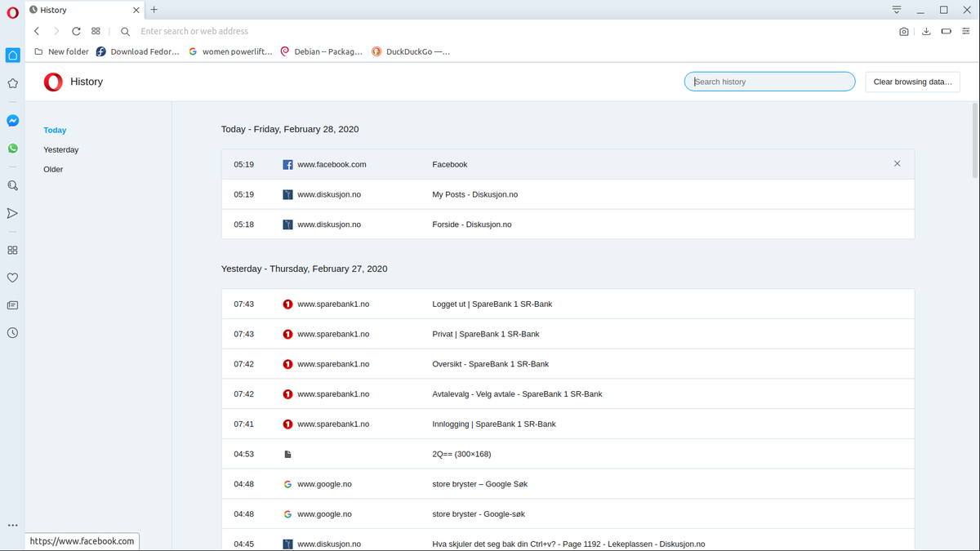Click the Today - Friday, February 28 heading
980x551 pixels.
[x=290, y=129]
